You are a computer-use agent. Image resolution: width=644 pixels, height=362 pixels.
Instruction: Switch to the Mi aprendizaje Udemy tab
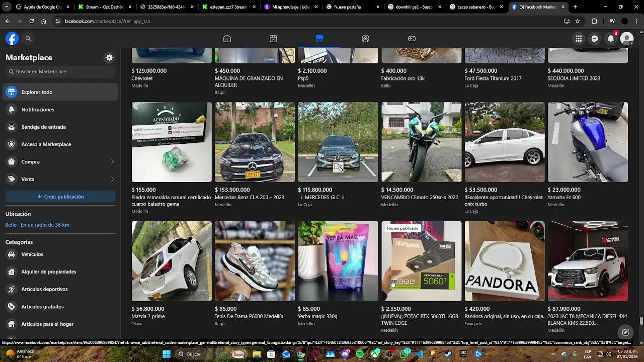coord(290,7)
